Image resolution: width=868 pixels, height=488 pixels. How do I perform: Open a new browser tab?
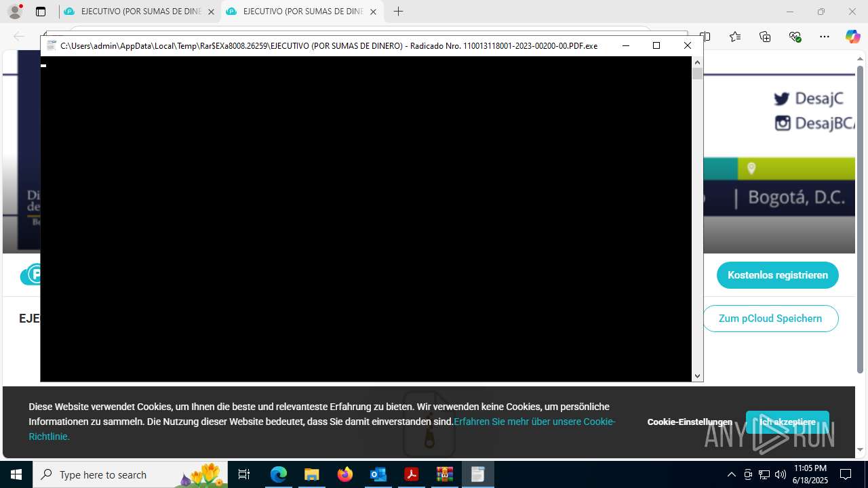[x=399, y=12]
